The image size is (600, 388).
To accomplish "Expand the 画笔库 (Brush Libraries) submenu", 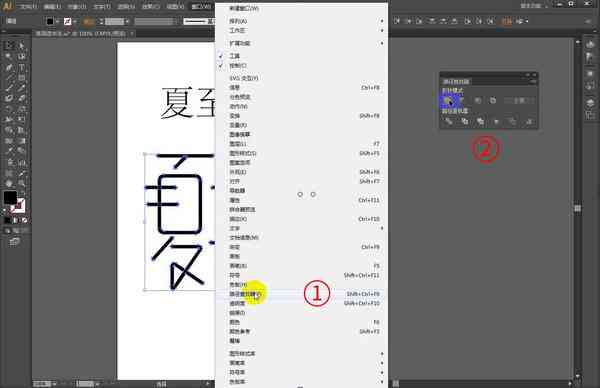I will [x=301, y=363].
